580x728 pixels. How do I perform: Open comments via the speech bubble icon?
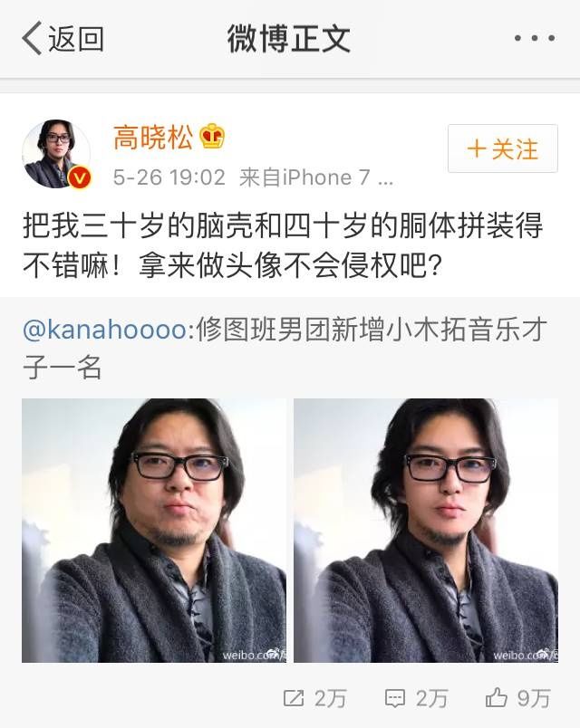(395, 698)
